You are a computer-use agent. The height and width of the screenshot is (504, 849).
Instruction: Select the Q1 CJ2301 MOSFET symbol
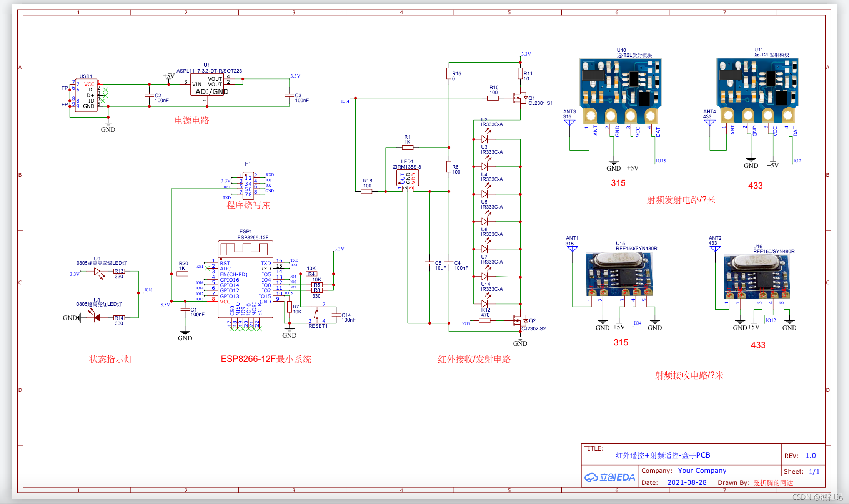[520, 98]
